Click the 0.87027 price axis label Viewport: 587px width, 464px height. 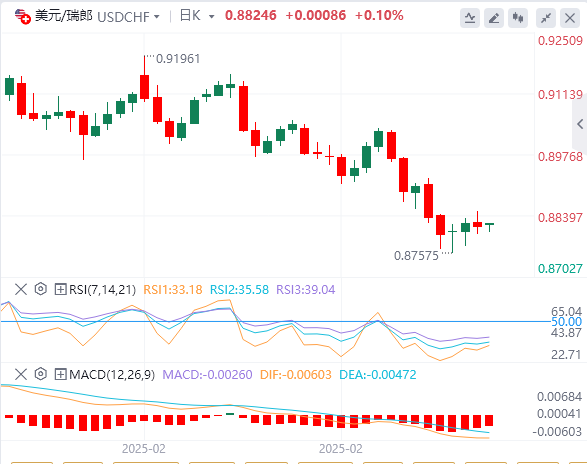point(560,269)
